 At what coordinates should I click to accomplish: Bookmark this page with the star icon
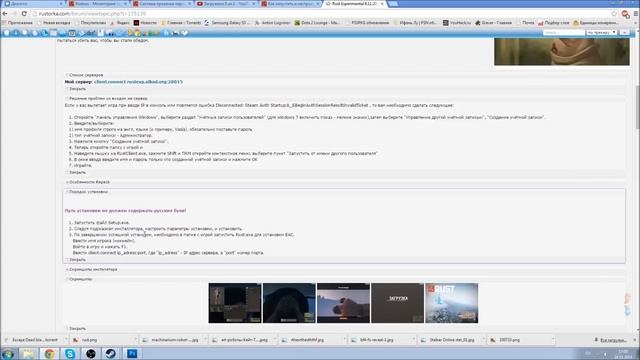pyautogui.click(x=614, y=13)
